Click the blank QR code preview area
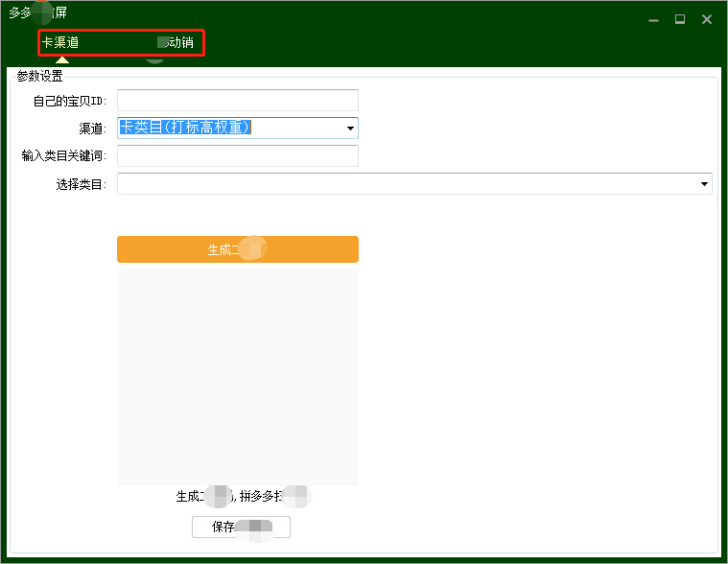The image size is (728, 564). [x=237, y=374]
